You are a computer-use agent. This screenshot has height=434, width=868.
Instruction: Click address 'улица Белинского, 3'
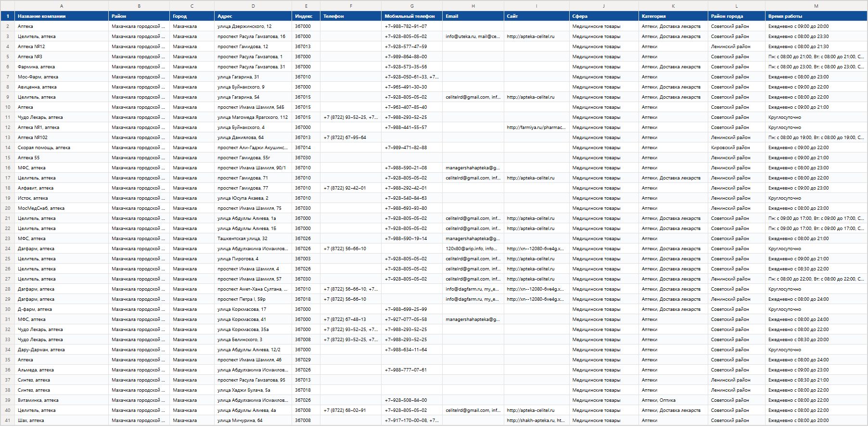point(253,340)
